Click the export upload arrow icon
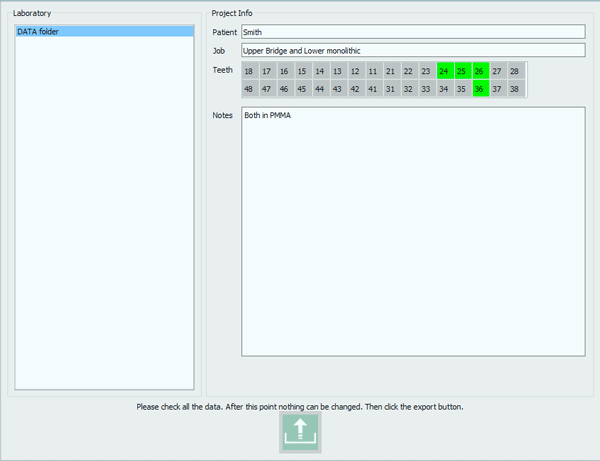Image resolution: width=600 pixels, height=461 pixels. (x=300, y=432)
